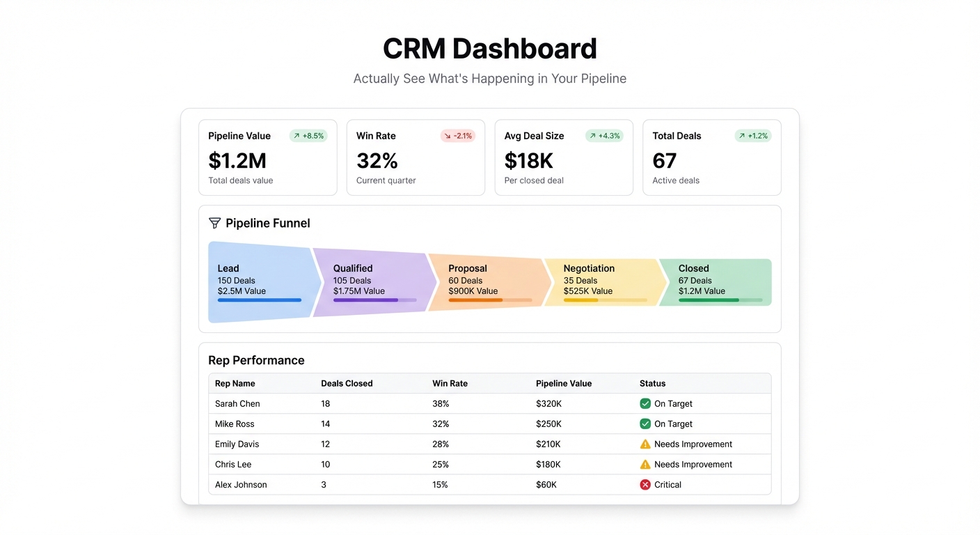Click the upward trend arrow on Pipeline Value
Viewport: 980px width, 535px height.
298,136
